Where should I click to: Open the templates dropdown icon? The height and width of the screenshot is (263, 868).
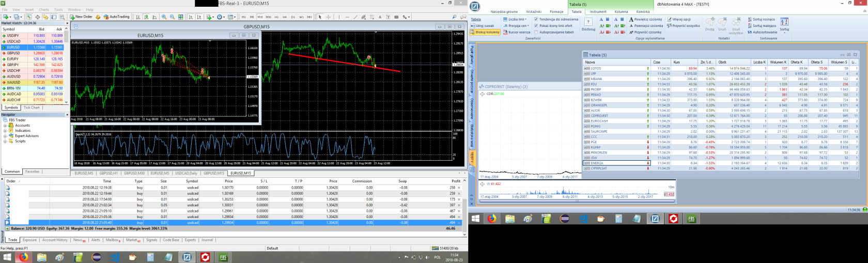click(232, 17)
